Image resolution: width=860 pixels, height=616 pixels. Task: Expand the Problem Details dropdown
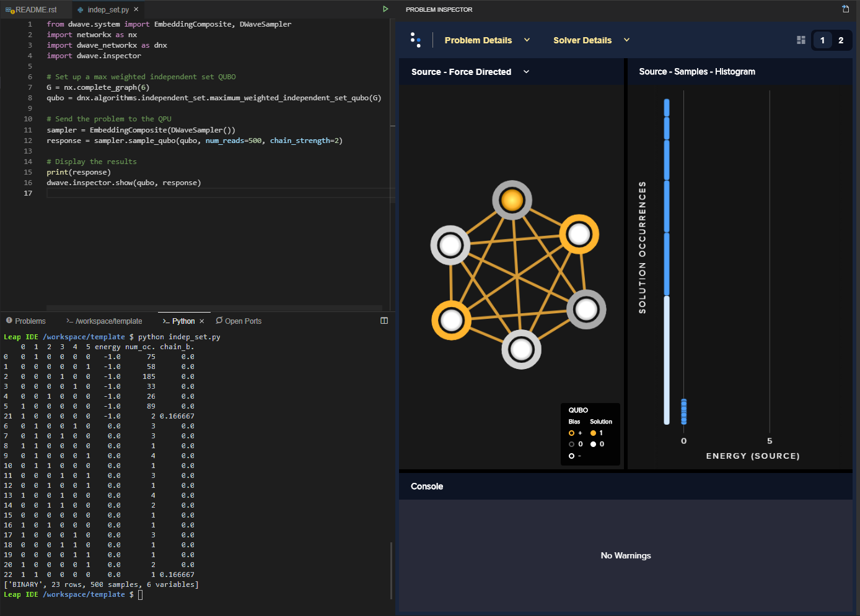[527, 40]
